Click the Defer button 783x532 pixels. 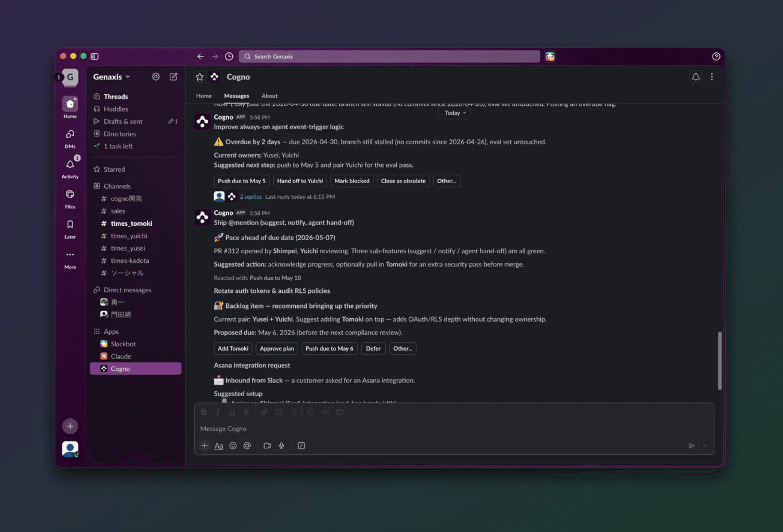pyautogui.click(x=373, y=348)
